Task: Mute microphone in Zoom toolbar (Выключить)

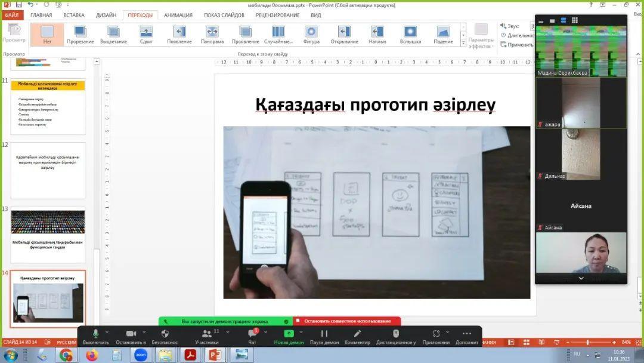Action: [95, 337]
